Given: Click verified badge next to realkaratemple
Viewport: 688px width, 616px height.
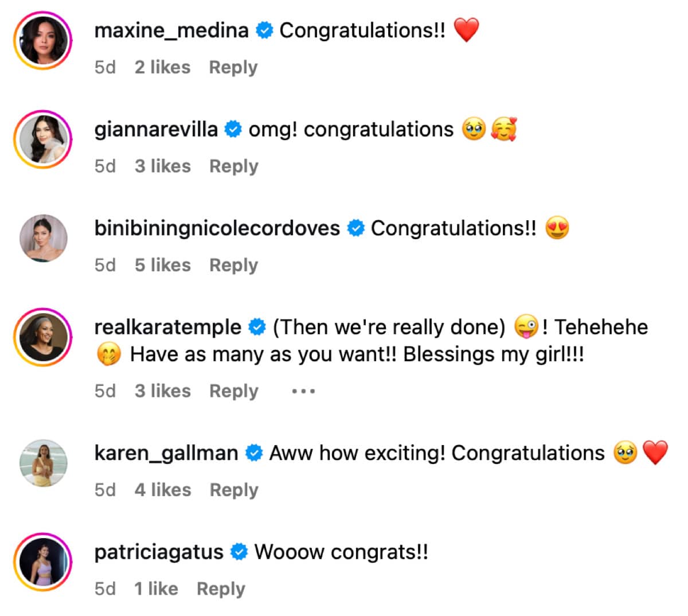Looking at the screenshot, I should pos(257,328).
